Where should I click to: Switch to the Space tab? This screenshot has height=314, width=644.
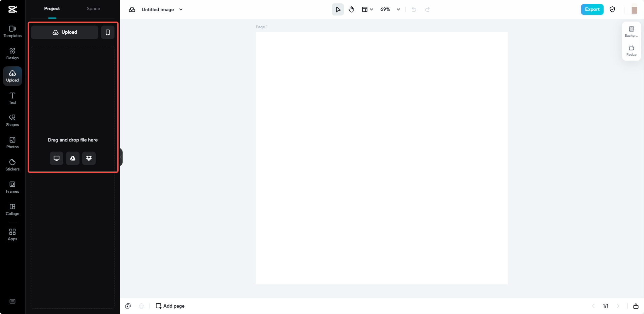(93, 8)
